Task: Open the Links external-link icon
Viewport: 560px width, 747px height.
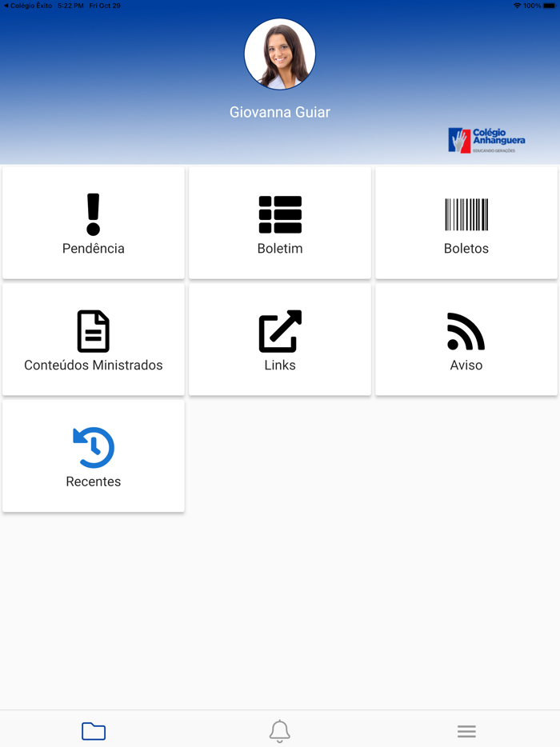Action: (280, 331)
